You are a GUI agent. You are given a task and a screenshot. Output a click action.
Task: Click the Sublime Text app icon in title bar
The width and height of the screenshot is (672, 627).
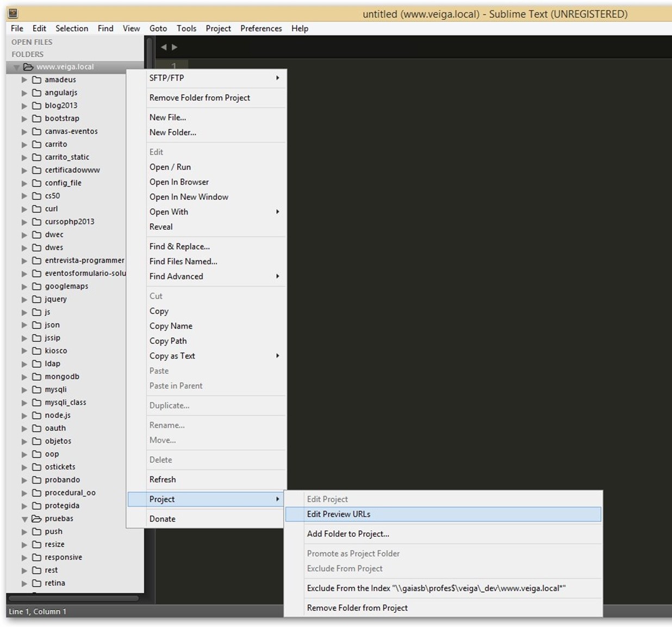tap(13, 14)
